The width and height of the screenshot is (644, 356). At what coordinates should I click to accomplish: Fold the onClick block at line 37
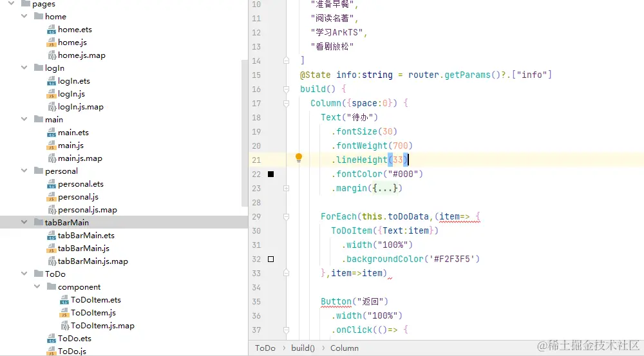click(x=287, y=330)
